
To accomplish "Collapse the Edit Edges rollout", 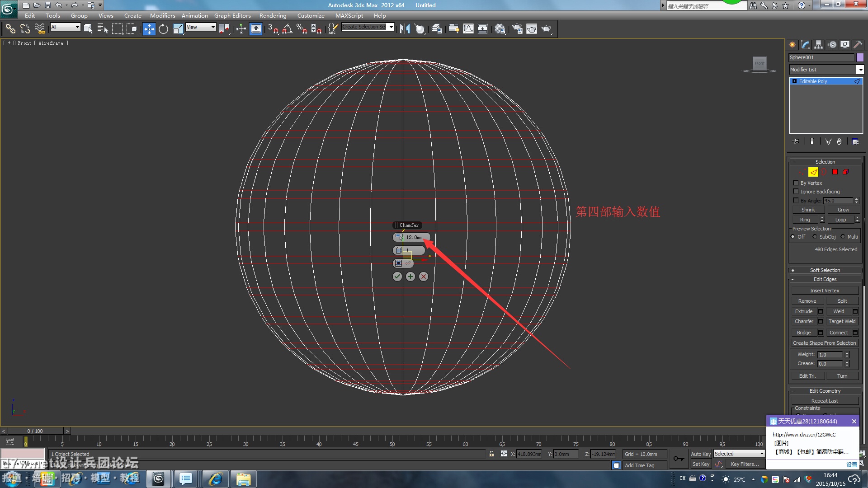I will [x=825, y=279].
